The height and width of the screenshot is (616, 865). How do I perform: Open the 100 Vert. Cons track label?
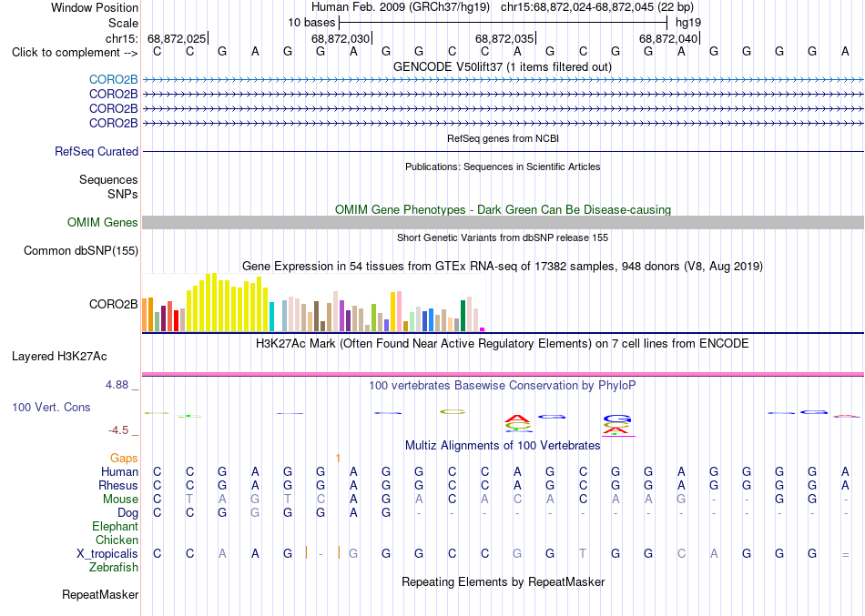coord(51,407)
